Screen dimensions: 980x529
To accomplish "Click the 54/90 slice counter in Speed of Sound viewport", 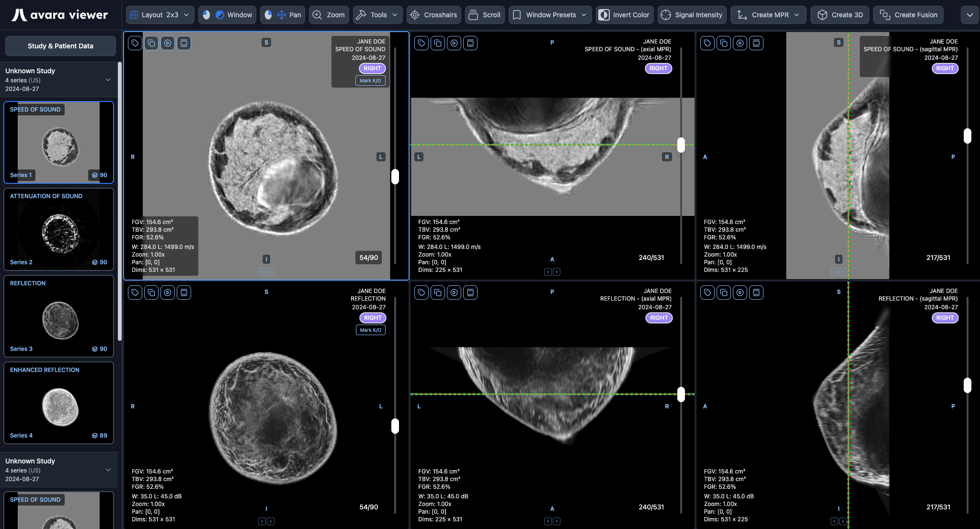I will click(369, 258).
